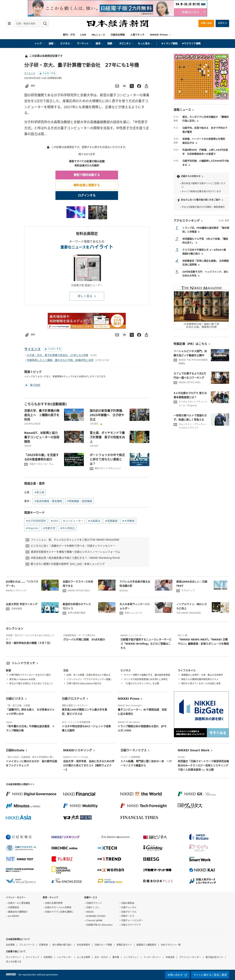Open the 人事ウオッチ menu item

click(x=137, y=35)
